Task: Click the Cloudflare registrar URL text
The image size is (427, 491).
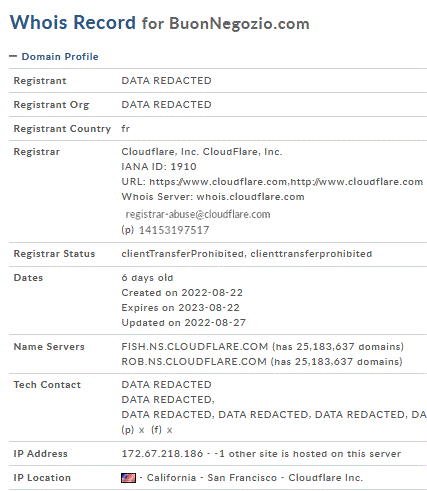Action: pos(286,182)
